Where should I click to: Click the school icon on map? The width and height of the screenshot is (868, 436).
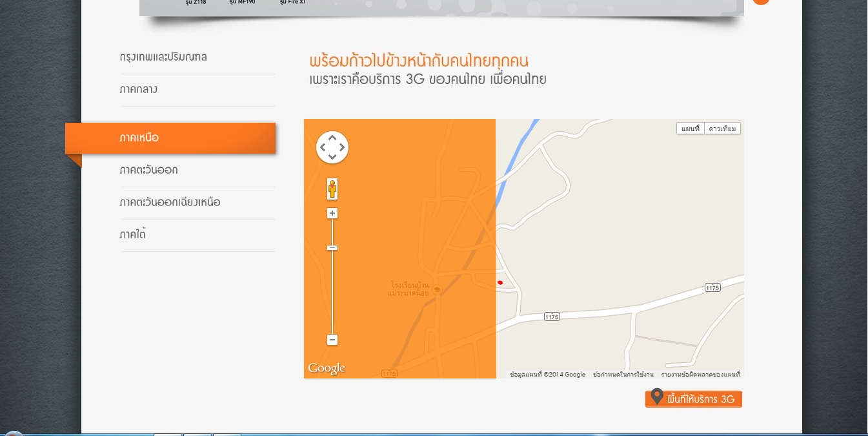pyautogui.click(x=437, y=289)
